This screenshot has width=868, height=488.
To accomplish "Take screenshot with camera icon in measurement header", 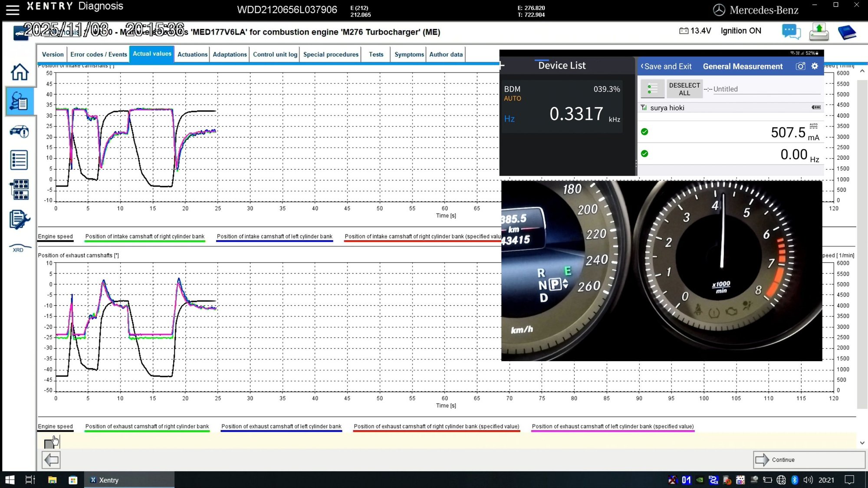I will (800, 66).
